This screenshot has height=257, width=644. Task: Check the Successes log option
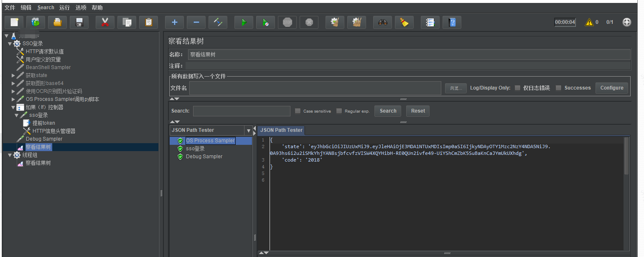click(559, 88)
